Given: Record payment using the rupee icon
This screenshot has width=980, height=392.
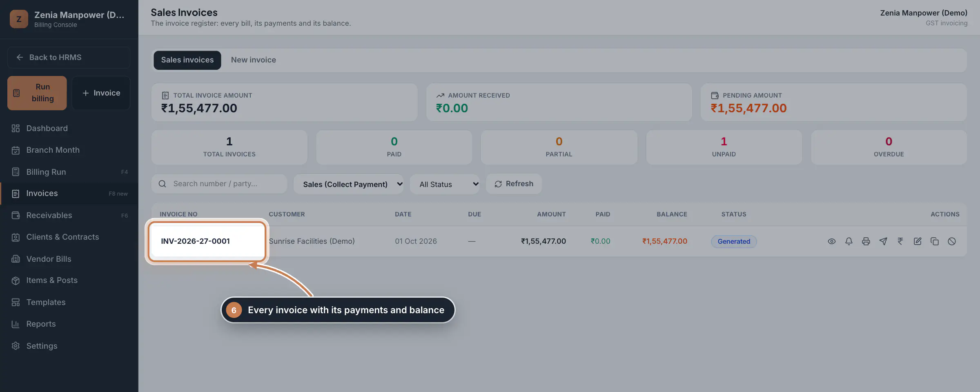Looking at the screenshot, I should [900, 241].
